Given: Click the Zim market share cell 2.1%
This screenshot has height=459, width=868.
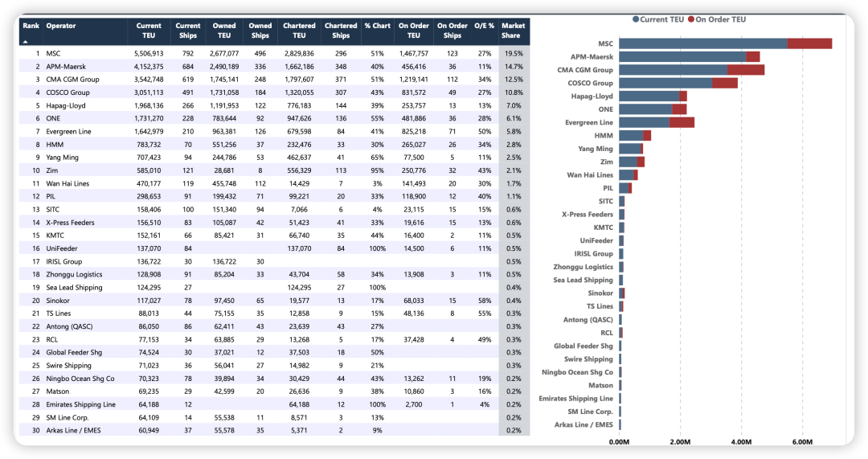Looking at the screenshot, I should [x=513, y=170].
